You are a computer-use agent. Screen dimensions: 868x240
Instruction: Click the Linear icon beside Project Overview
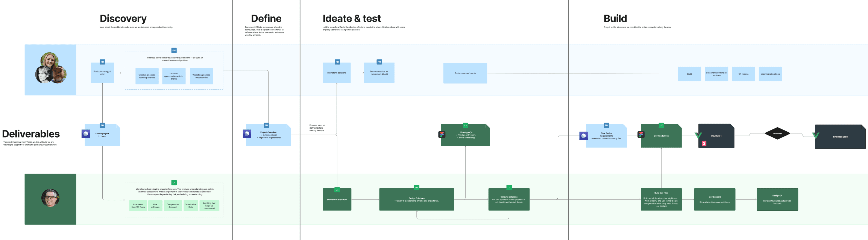pos(247,134)
